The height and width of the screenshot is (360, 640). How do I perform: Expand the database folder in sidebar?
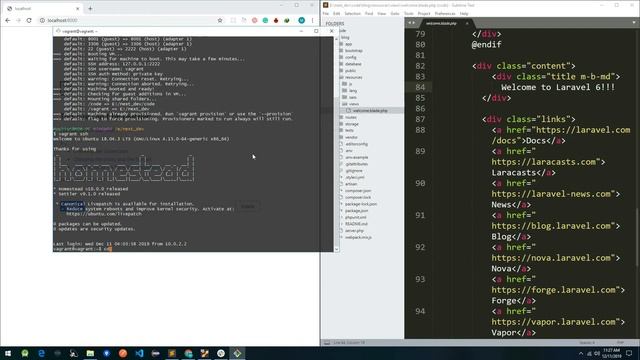coord(353,64)
